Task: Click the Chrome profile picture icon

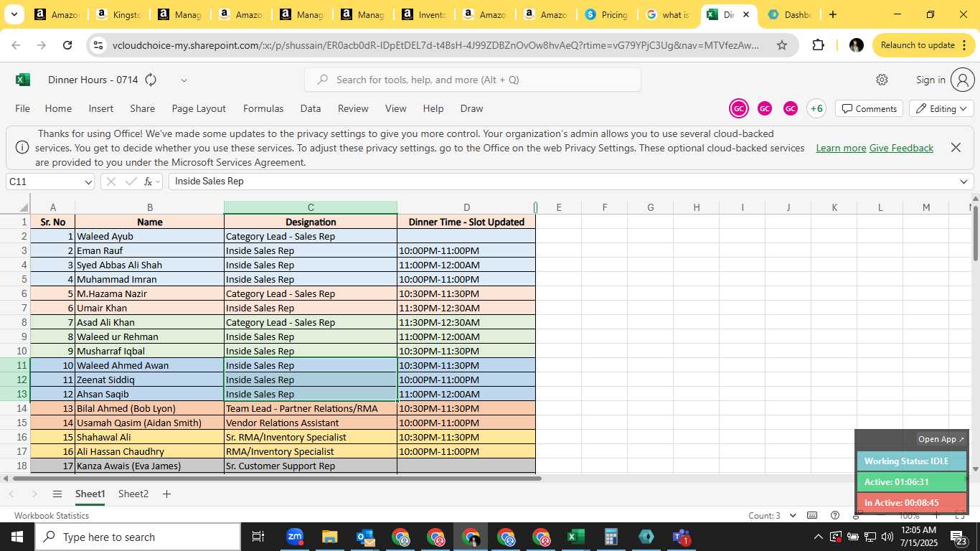Action: pyautogui.click(x=856, y=45)
